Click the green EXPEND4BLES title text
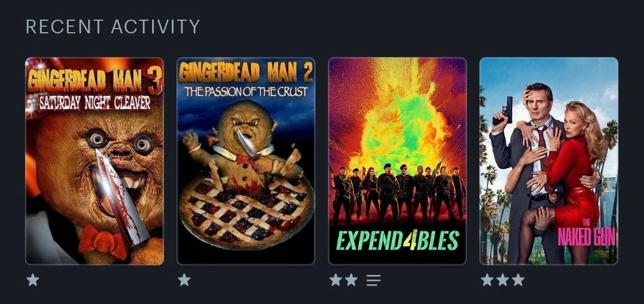 tap(397, 240)
